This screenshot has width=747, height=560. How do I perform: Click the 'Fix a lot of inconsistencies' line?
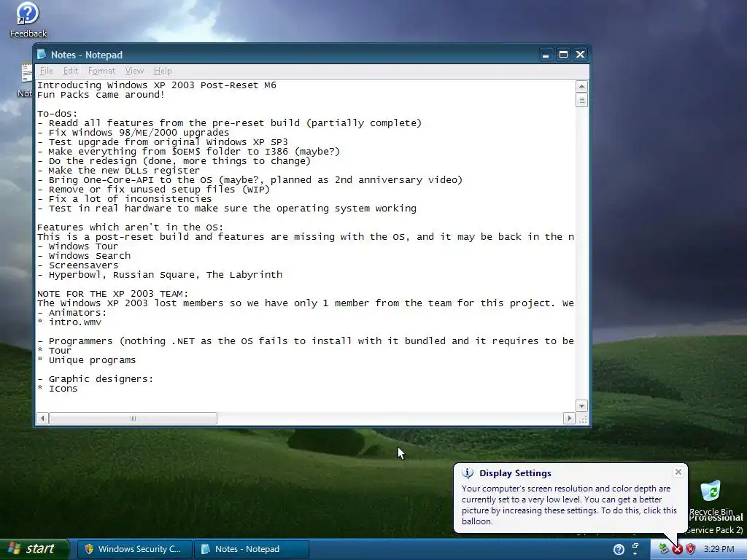click(x=124, y=199)
